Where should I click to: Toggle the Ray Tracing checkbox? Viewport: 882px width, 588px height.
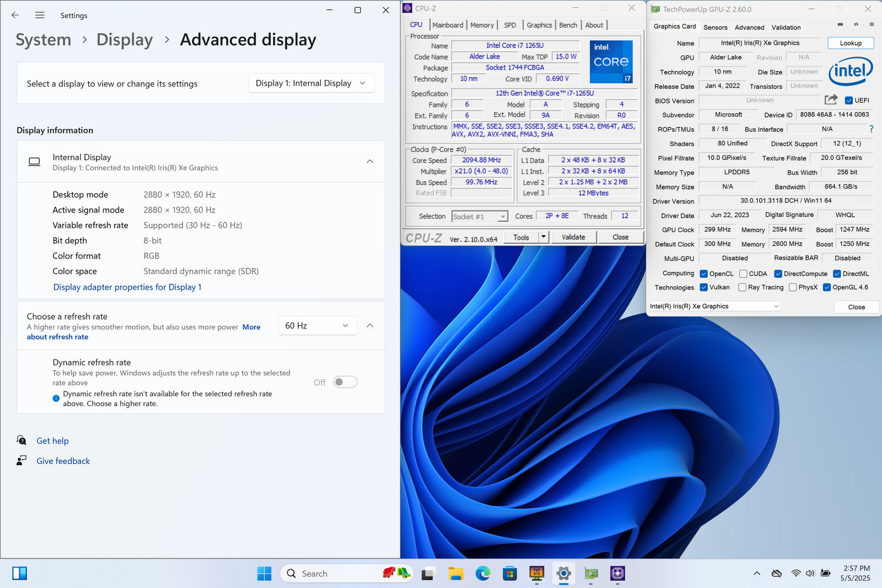point(742,287)
